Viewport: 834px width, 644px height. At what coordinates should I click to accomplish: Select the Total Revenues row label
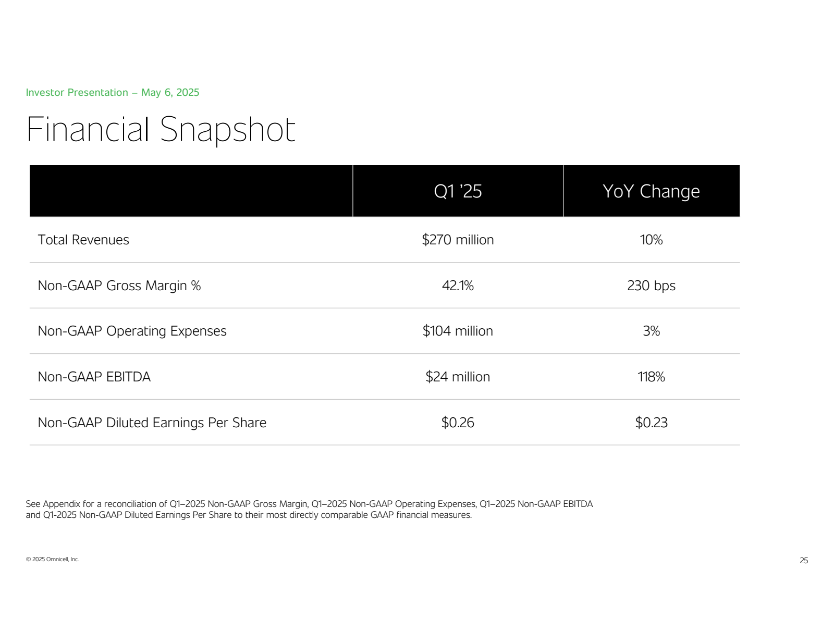tap(83, 240)
